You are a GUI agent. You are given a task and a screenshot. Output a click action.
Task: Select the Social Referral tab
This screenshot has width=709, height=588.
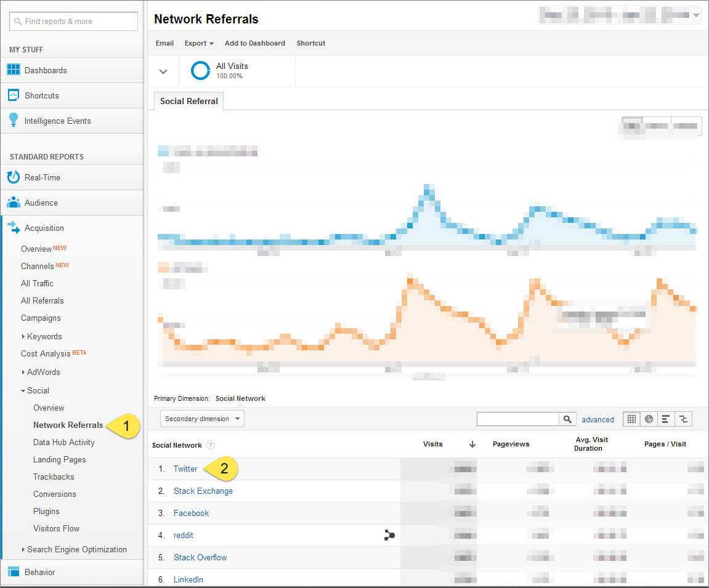188,101
